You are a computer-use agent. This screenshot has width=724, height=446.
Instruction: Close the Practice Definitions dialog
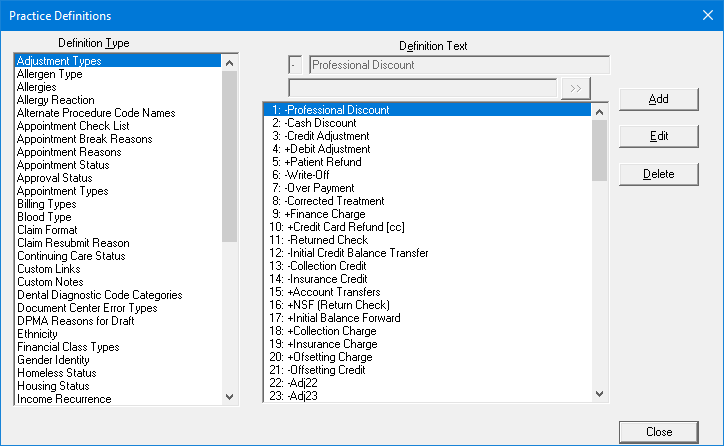(x=658, y=432)
